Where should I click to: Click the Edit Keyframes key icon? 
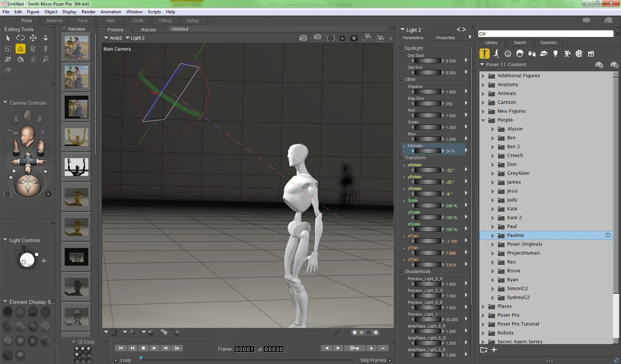(x=354, y=348)
